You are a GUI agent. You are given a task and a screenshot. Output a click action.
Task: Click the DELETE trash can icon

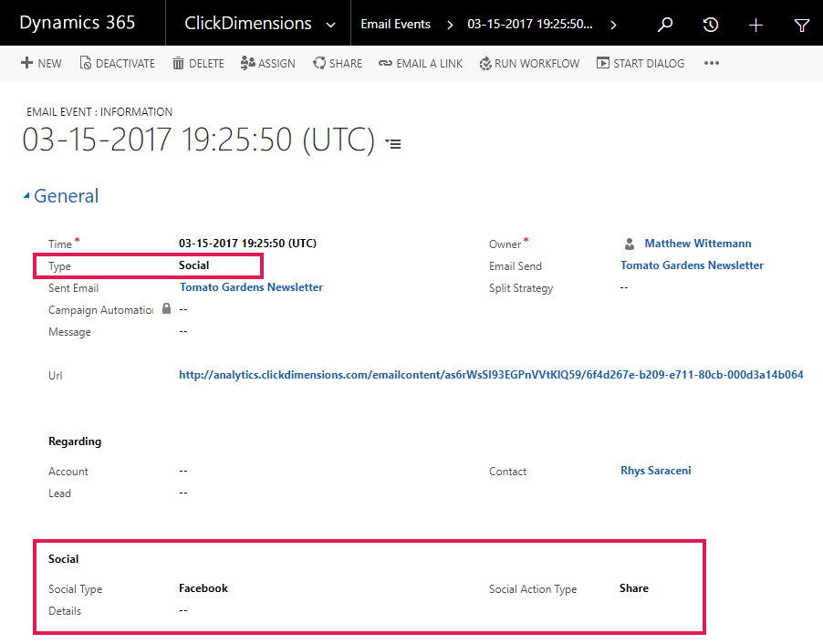pyautogui.click(x=179, y=63)
